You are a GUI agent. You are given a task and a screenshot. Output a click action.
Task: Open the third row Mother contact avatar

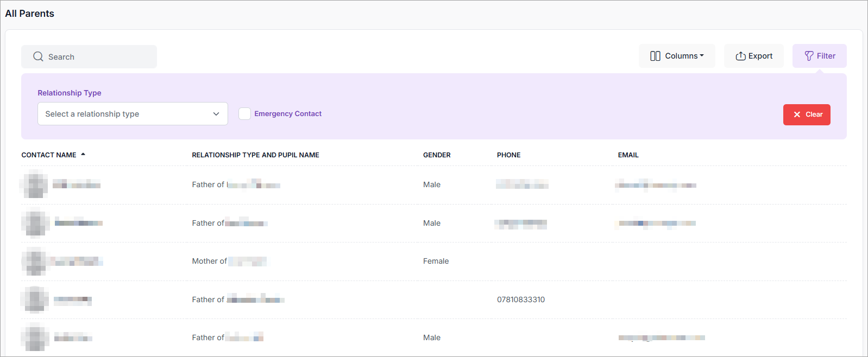[35, 261]
